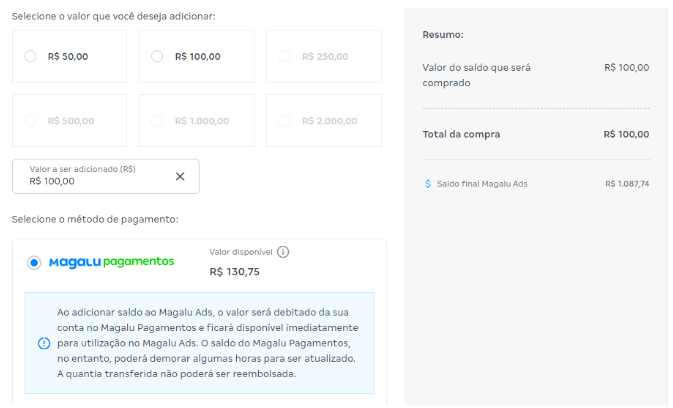Click the dollar icon next to 'Saldo final'
Image resolution: width=673 pixels, height=408 pixels.
[428, 184]
